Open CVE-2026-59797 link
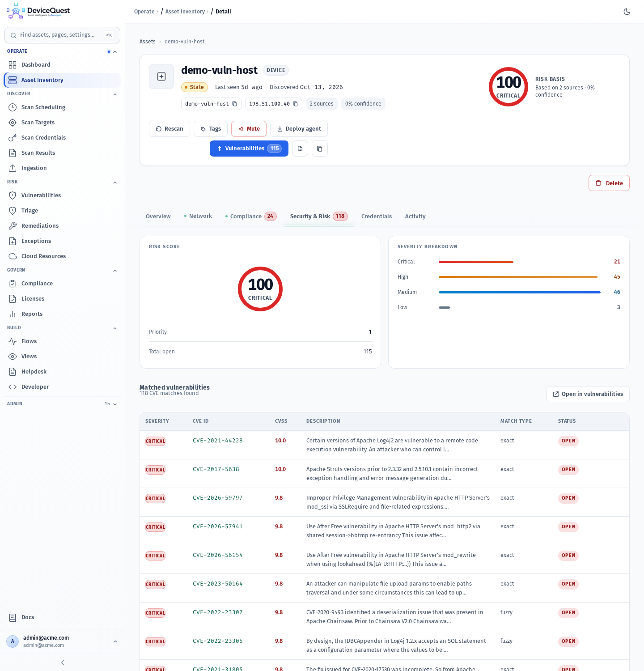The image size is (644, 671). [x=218, y=498]
